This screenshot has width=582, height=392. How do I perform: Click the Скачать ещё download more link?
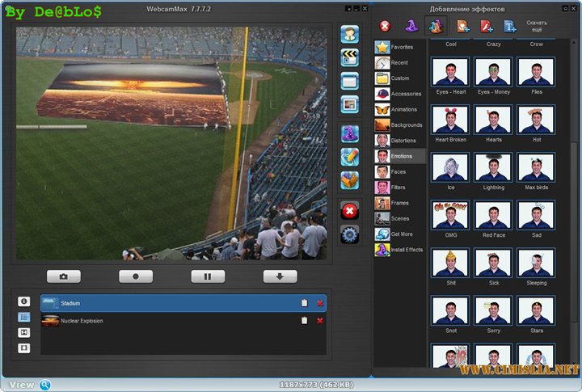pos(537,26)
